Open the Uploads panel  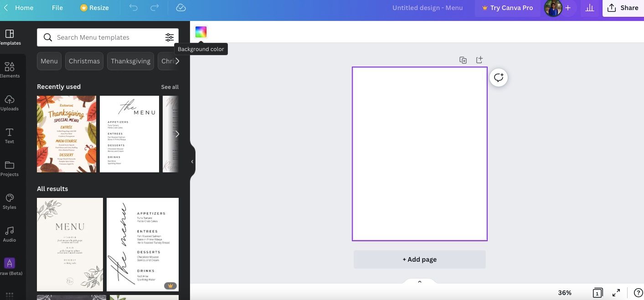tap(9, 102)
